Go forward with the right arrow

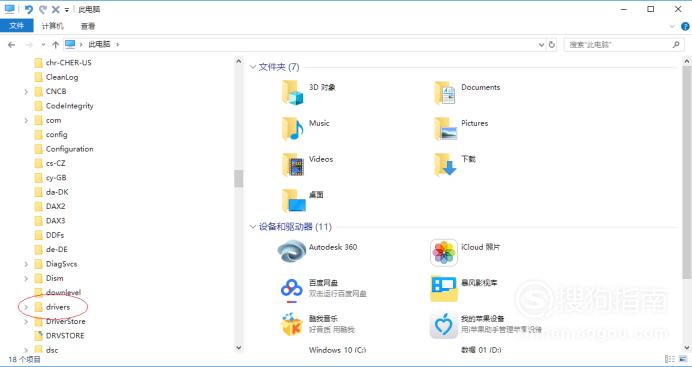click(x=29, y=45)
